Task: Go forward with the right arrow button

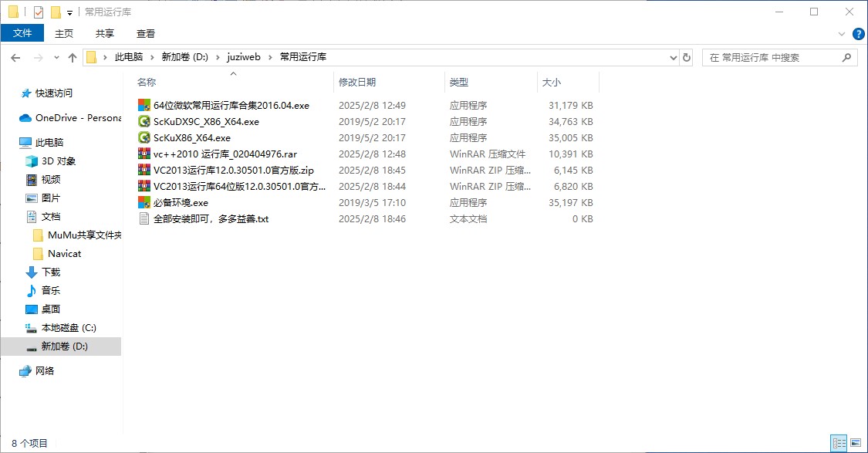Action: click(39, 58)
